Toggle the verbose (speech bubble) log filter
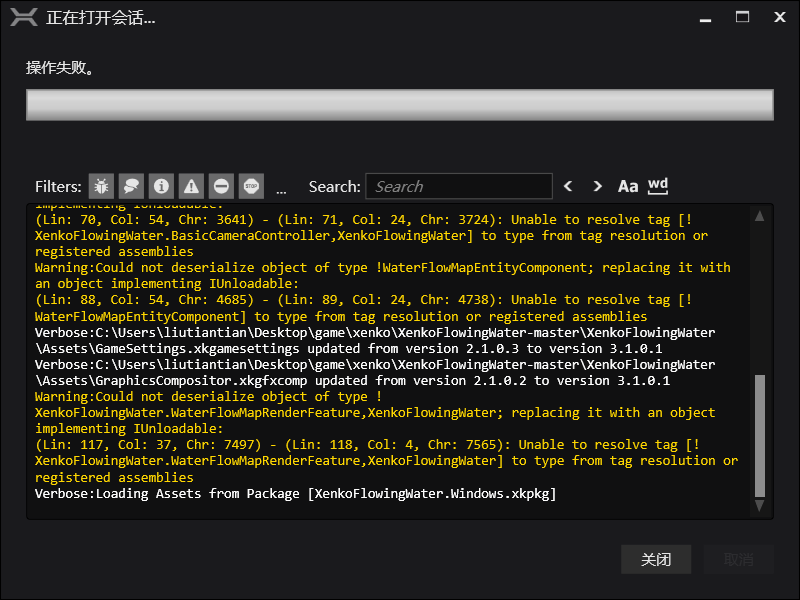The width and height of the screenshot is (800, 600). tap(131, 186)
